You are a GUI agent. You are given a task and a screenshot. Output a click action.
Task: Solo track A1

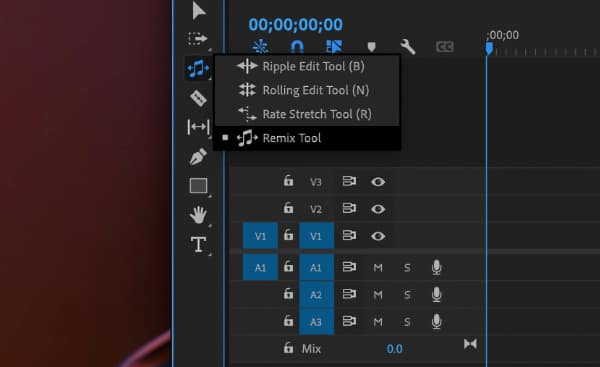click(x=407, y=268)
